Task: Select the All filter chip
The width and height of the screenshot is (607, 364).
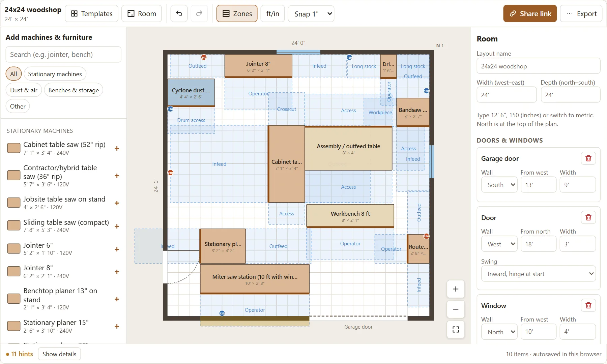Action: click(13, 74)
